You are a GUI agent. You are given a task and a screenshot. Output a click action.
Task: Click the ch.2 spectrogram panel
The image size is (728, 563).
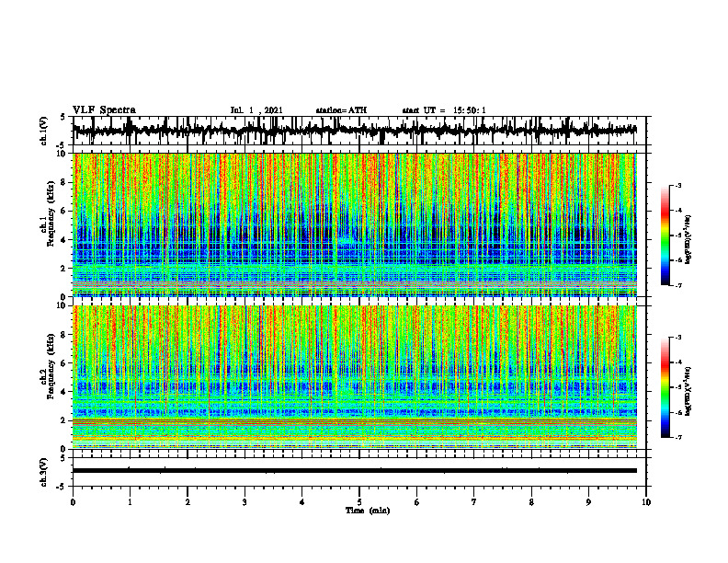click(x=355, y=377)
